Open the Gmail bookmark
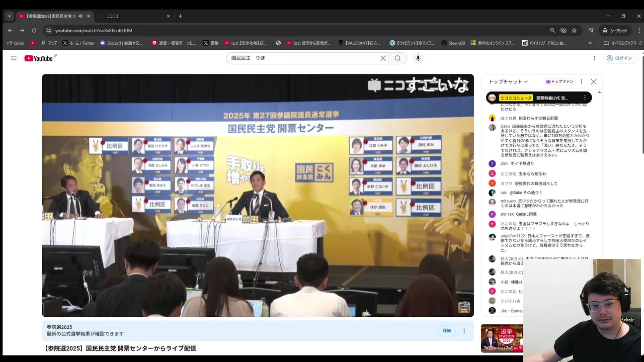Screen dimensions: 644x362 15,43
